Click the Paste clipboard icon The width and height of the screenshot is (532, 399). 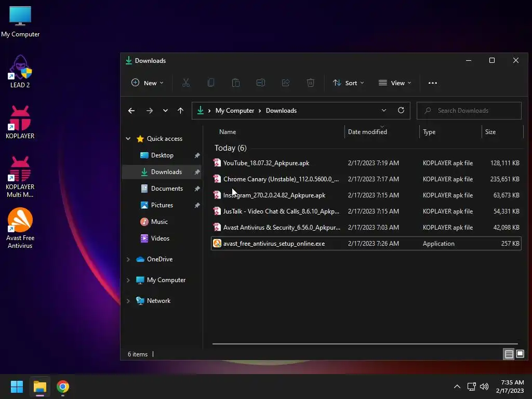pos(236,83)
